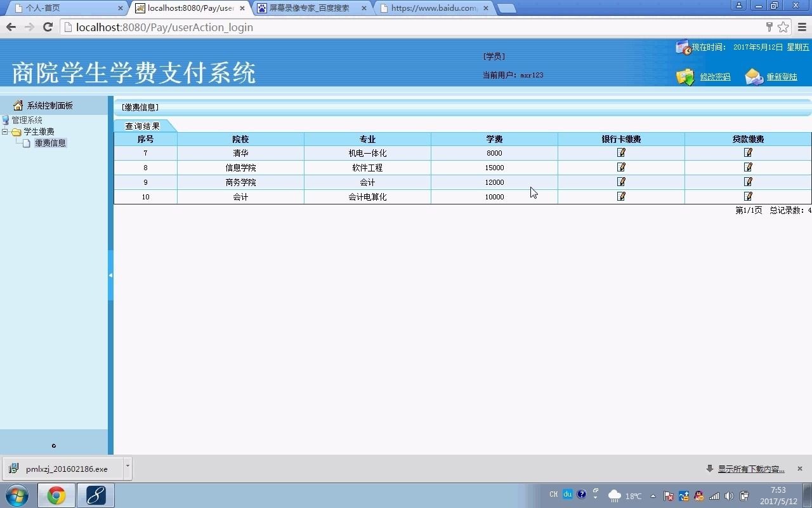Image resolution: width=812 pixels, height=508 pixels.
Task: Click the 清华 cell
Action: (240, 153)
